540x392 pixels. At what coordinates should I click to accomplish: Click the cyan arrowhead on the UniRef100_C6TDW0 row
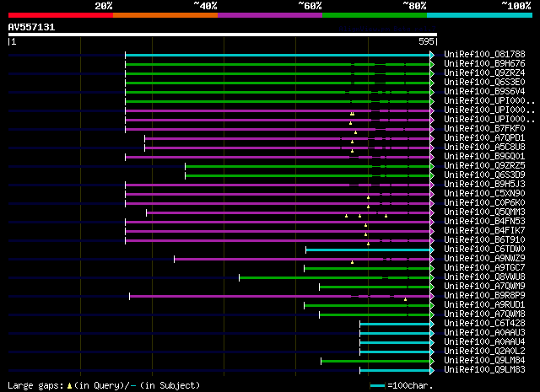tap(432, 250)
